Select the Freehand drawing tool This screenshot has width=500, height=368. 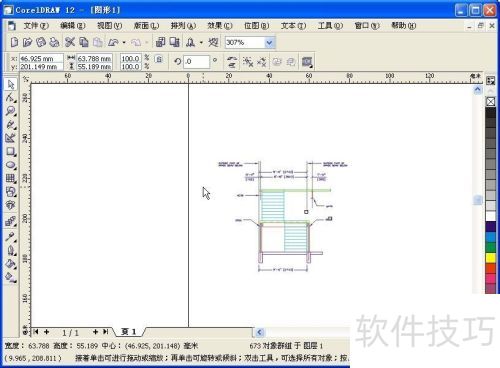click(11, 125)
